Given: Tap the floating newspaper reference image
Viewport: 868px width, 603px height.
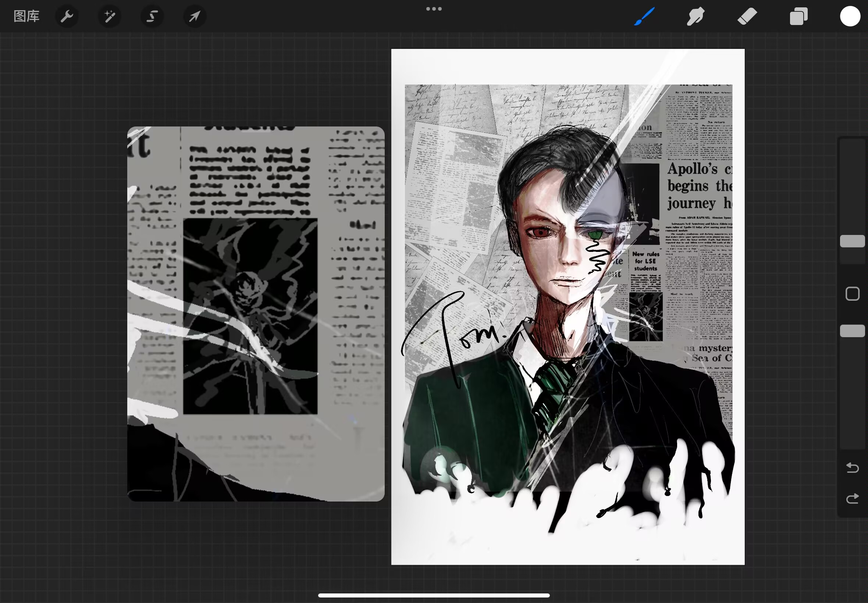Looking at the screenshot, I should 256,314.
